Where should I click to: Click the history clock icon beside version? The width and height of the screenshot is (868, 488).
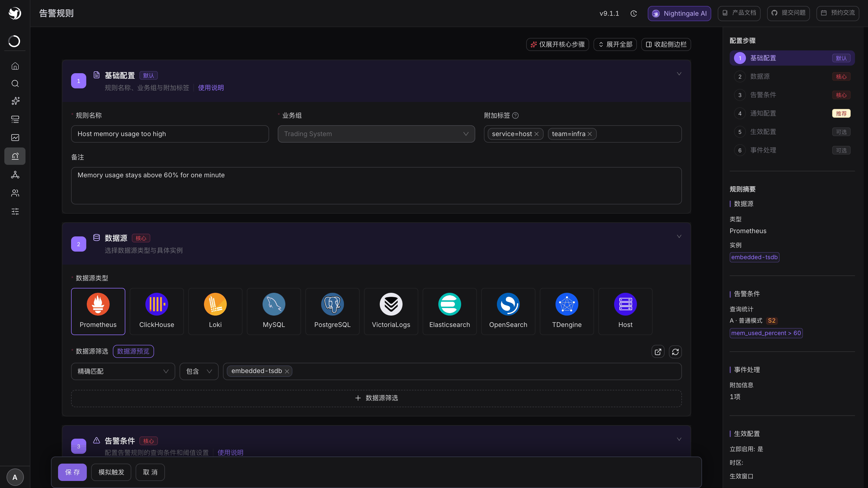pyautogui.click(x=633, y=14)
